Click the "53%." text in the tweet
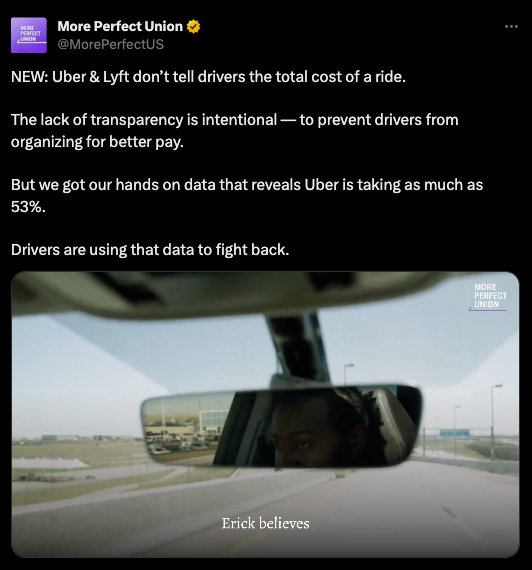Viewport: 532px width, 570px height. pyautogui.click(x=28, y=207)
